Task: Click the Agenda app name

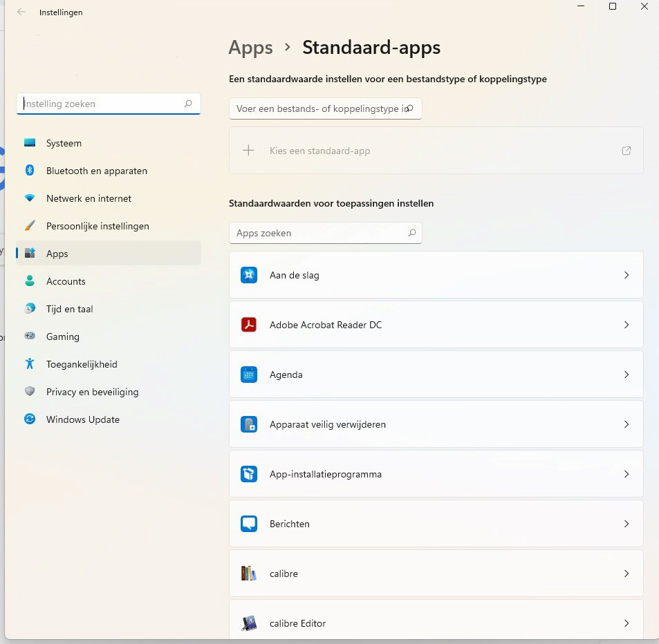Action: pos(286,375)
